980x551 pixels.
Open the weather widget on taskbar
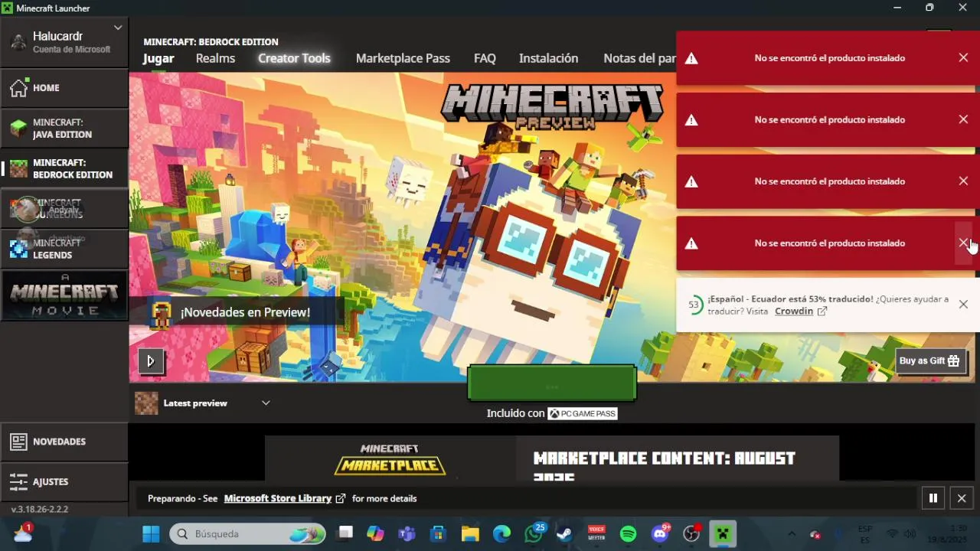point(22,533)
